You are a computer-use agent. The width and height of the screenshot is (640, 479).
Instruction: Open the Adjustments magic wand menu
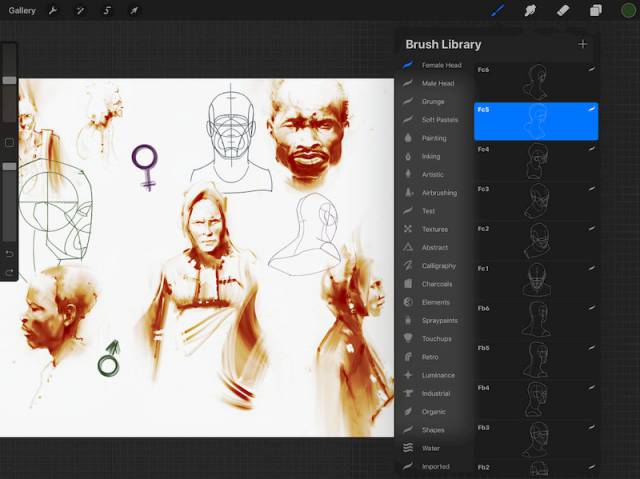click(x=81, y=11)
